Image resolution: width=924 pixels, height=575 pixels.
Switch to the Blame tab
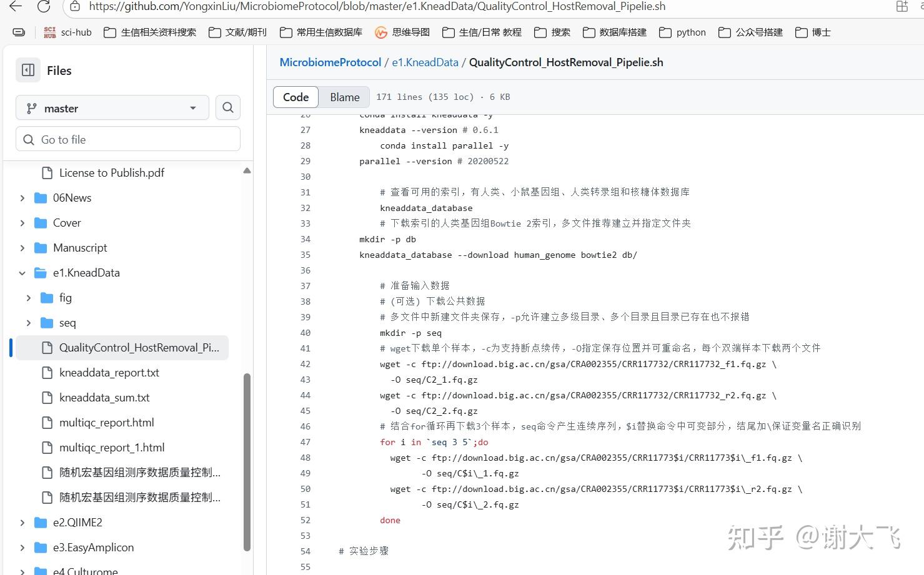click(344, 97)
